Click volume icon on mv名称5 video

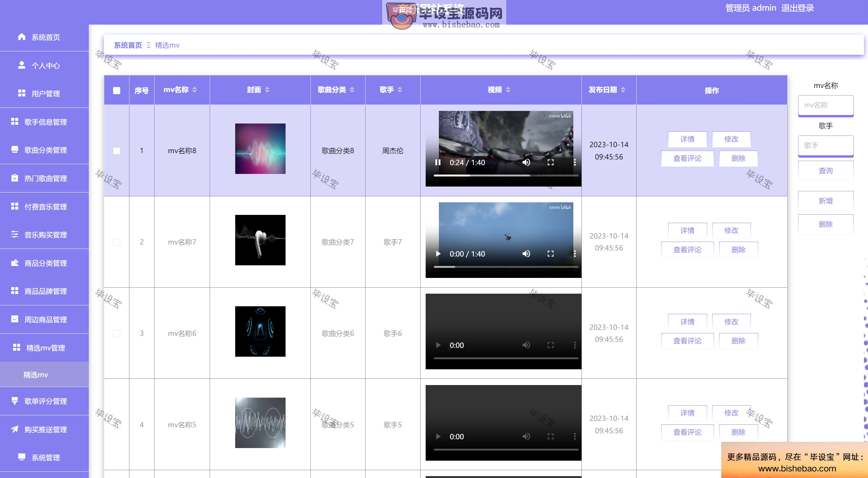click(x=526, y=436)
